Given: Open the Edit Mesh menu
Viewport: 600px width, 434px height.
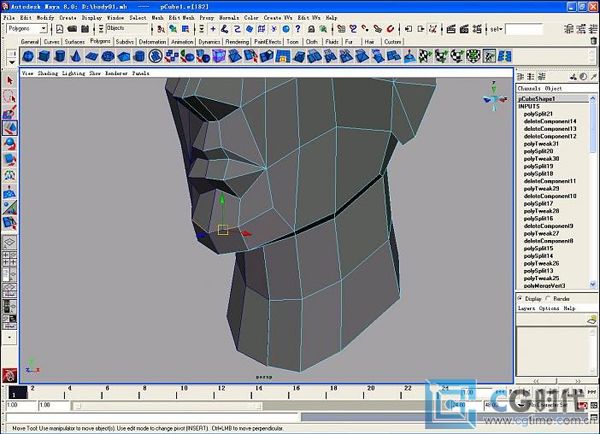Looking at the screenshot, I should pyautogui.click(x=181, y=18).
